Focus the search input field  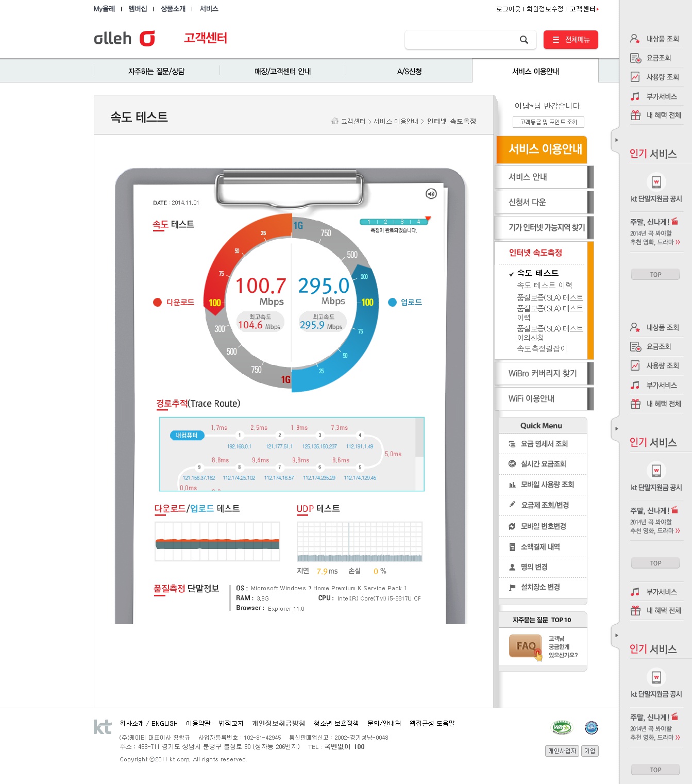(461, 40)
